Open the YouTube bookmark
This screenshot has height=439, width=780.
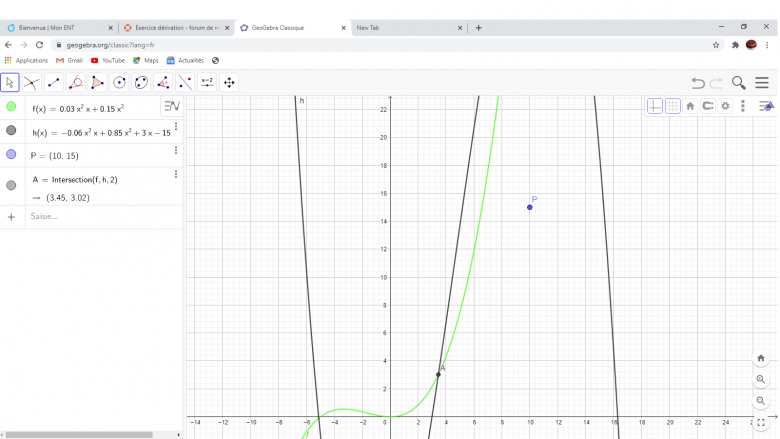108,60
